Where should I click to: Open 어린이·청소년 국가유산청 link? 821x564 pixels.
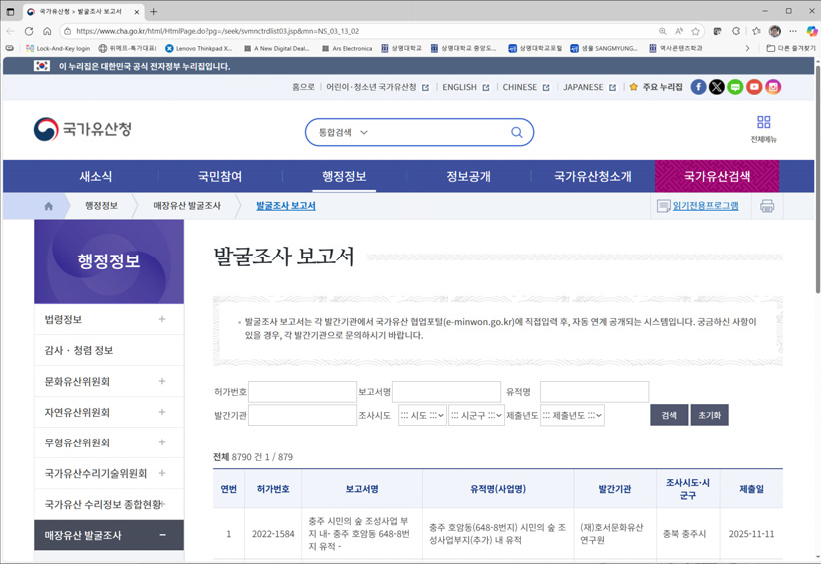(x=378, y=87)
